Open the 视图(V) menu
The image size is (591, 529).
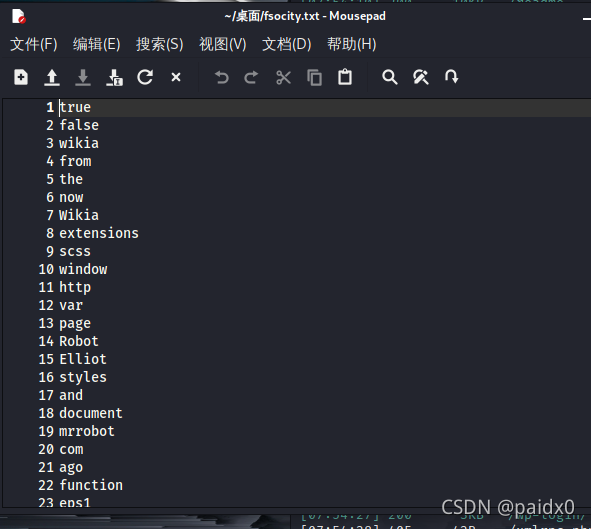coord(223,44)
